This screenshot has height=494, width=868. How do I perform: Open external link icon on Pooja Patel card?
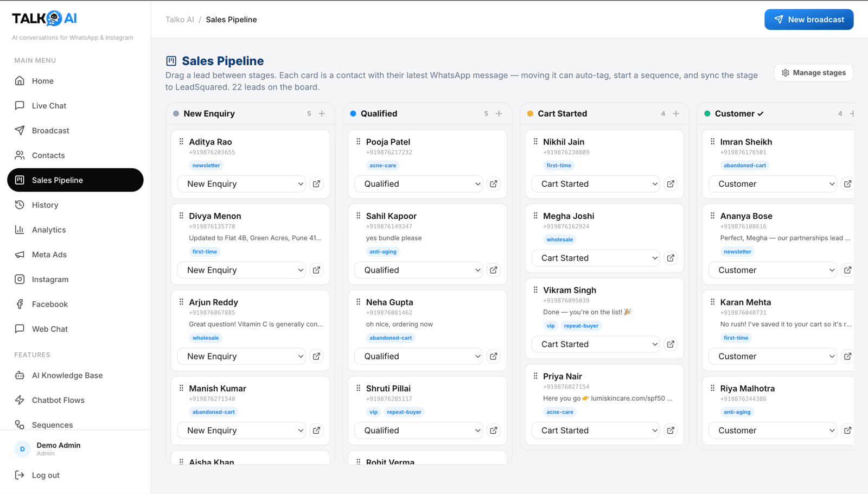[494, 184]
